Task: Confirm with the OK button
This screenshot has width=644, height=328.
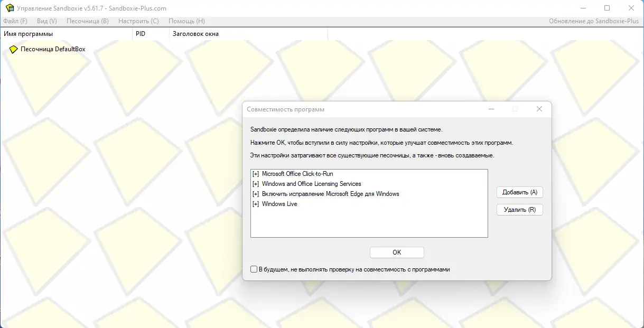Action: [x=397, y=252]
